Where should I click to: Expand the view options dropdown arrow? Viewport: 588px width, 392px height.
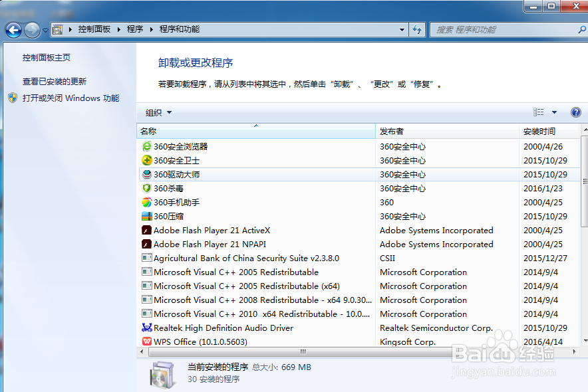(554, 112)
